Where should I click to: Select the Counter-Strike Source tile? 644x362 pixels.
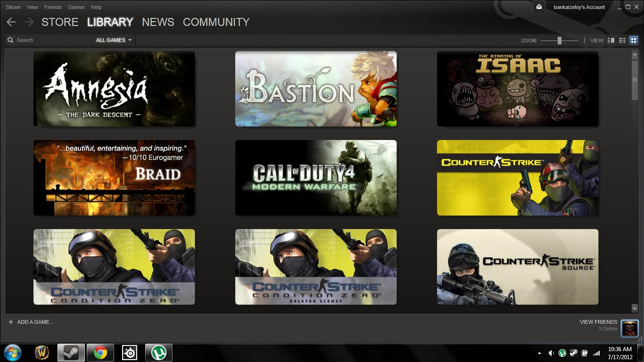[x=518, y=267]
